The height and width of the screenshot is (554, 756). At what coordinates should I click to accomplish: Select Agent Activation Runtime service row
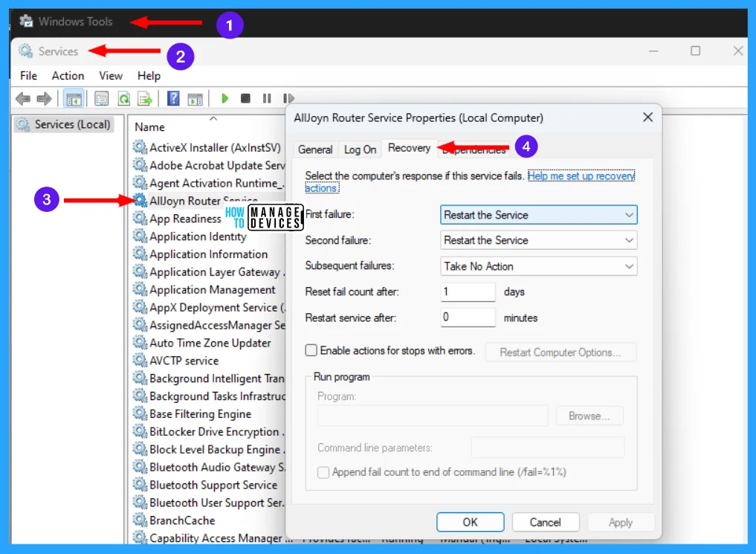click(209, 183)
